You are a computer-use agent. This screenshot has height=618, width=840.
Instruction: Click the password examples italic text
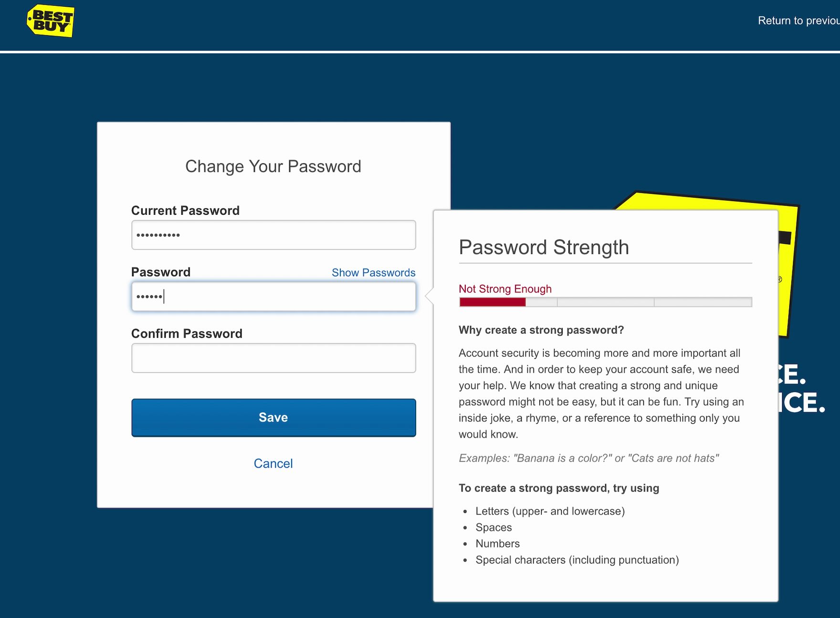coord(588,458)
